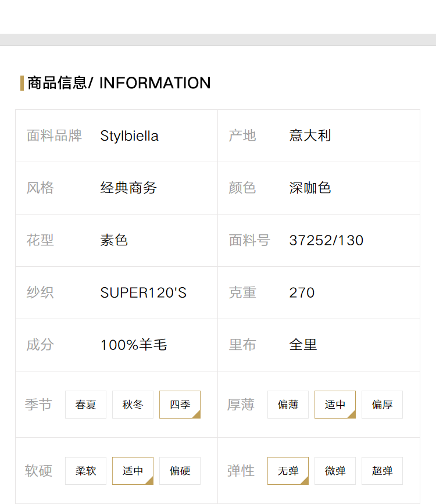The width and height of the screenshot is (436, 504).
Task: Click the 商品信息/ INFORMATION heading
Action: click(x=119, y=83)
